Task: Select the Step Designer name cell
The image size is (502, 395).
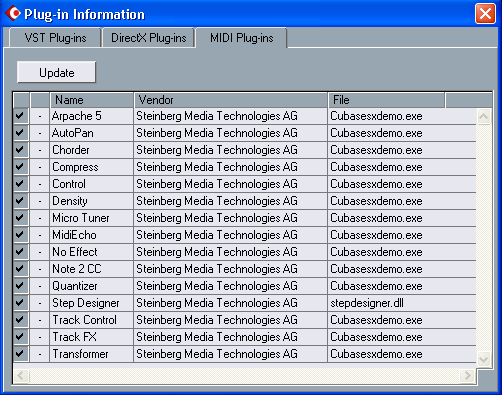Action: tap(92, 303)
